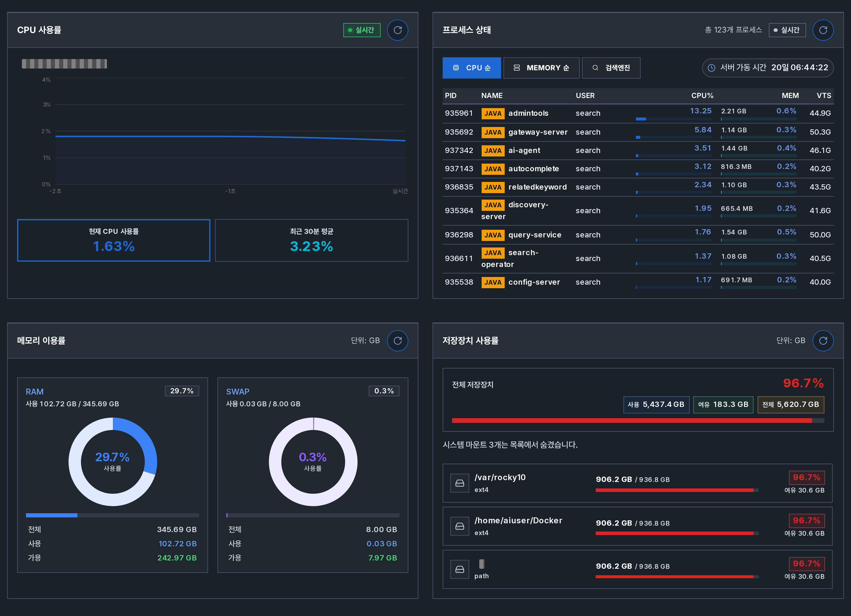This screenshot has width=851, height=616.
Task: Toggle the green 실시간 badge in CPU panel
Action: [x=362, y=30]
